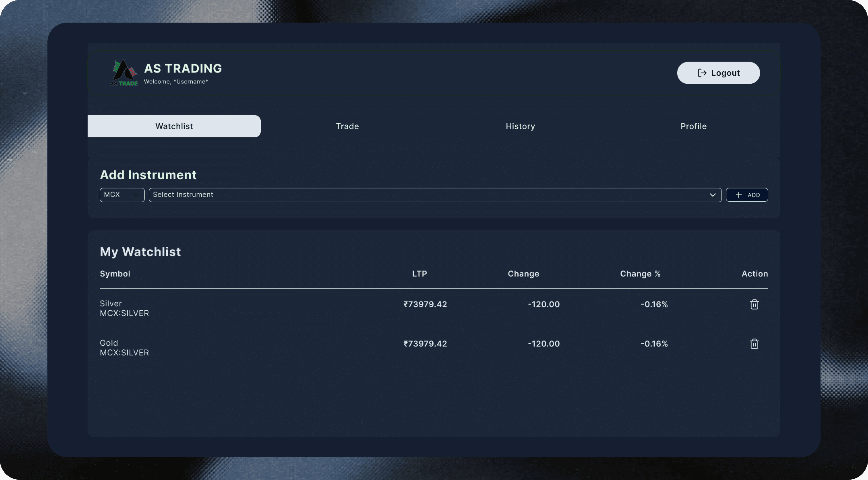Open the MCX exchange dropdown

(x=122, y=195)
